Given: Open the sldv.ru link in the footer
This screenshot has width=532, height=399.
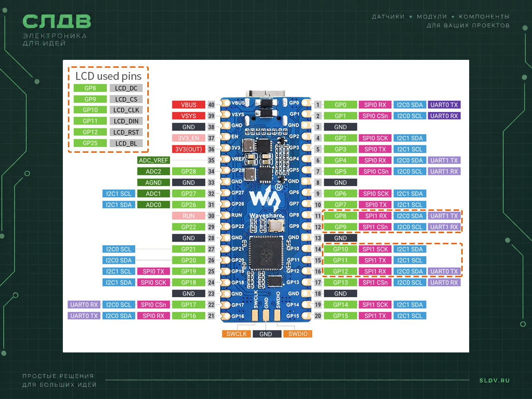Looking at the screenshot, I should click(494, 380).
